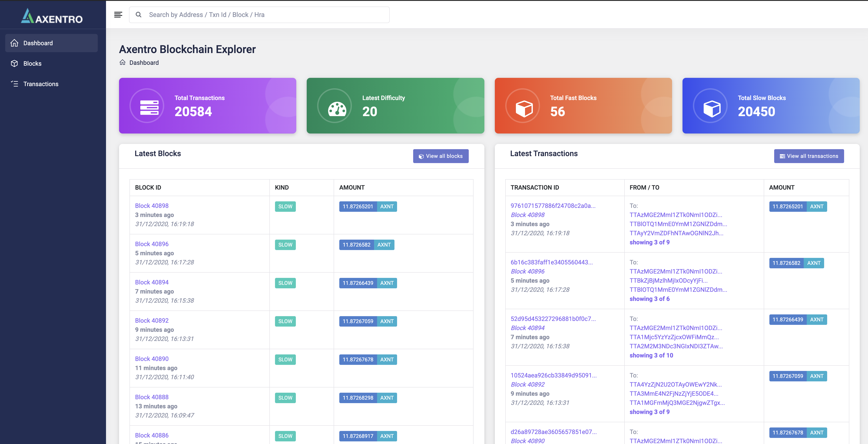This screenshot has width=868, height=444.
Task: Click the BLOCK ID column header
Action: coord(148,187)
